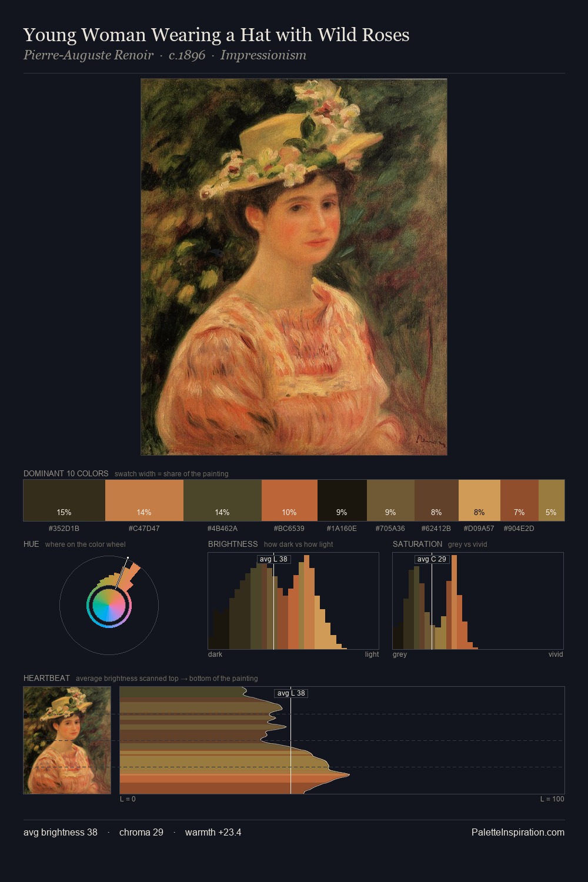
Task: Click the 'light' axis label under Brightness
Action: click(372, 654)
